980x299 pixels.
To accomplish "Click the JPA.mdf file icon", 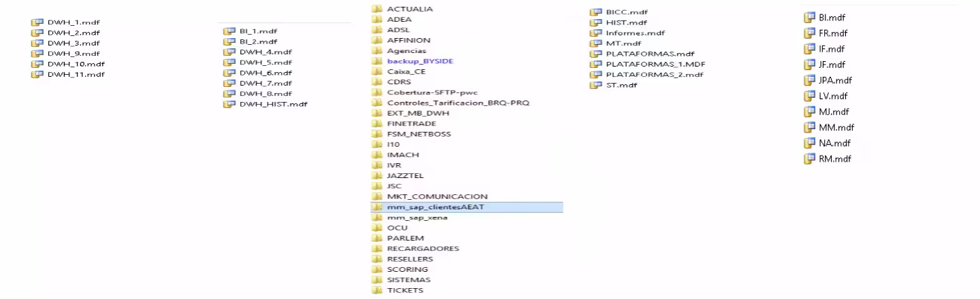I will coord(809,80).
